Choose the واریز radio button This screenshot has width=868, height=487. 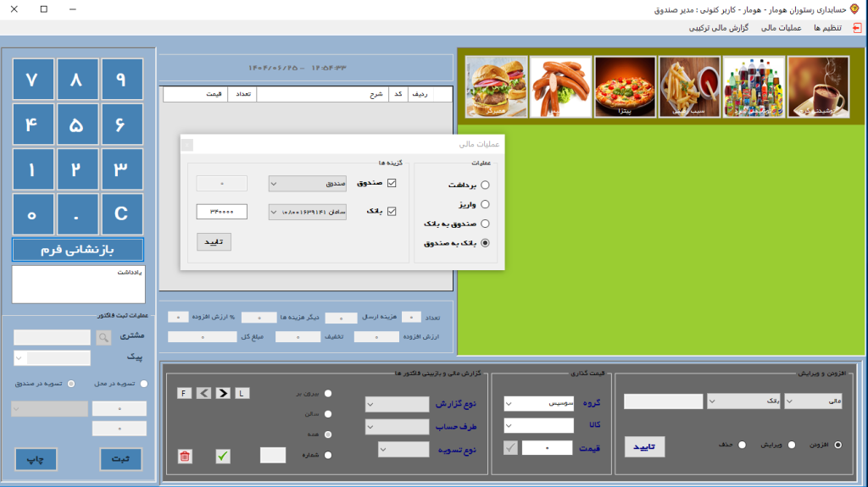pos(485,204)
